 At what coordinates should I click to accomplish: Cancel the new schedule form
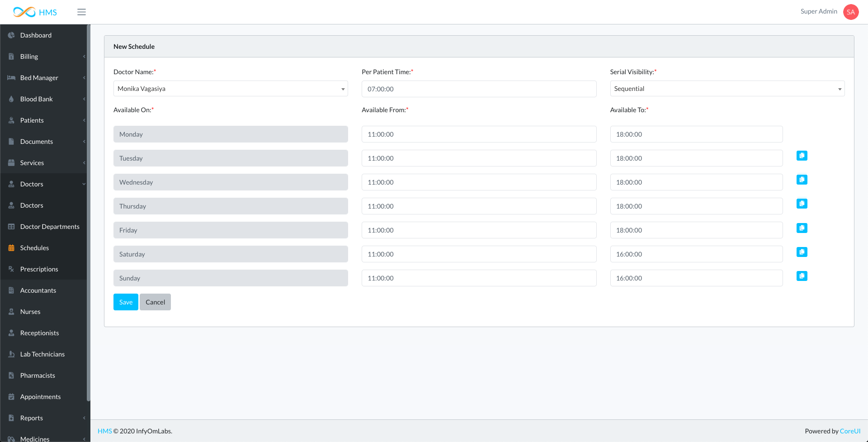click(155, 302)
